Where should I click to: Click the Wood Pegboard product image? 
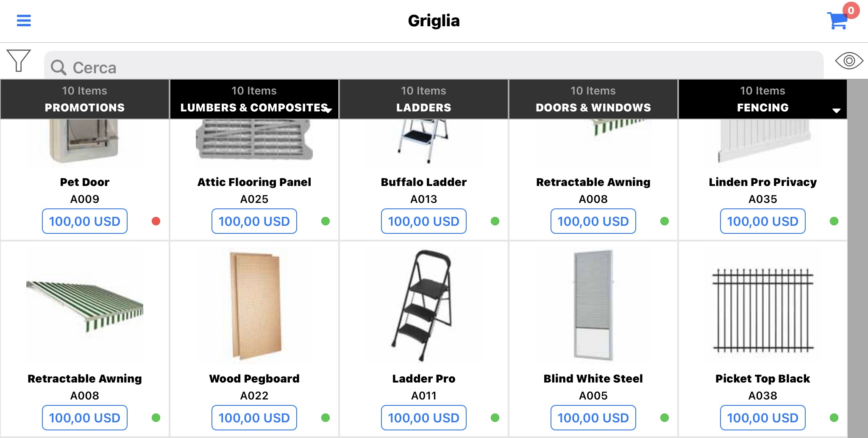point(255,305)
